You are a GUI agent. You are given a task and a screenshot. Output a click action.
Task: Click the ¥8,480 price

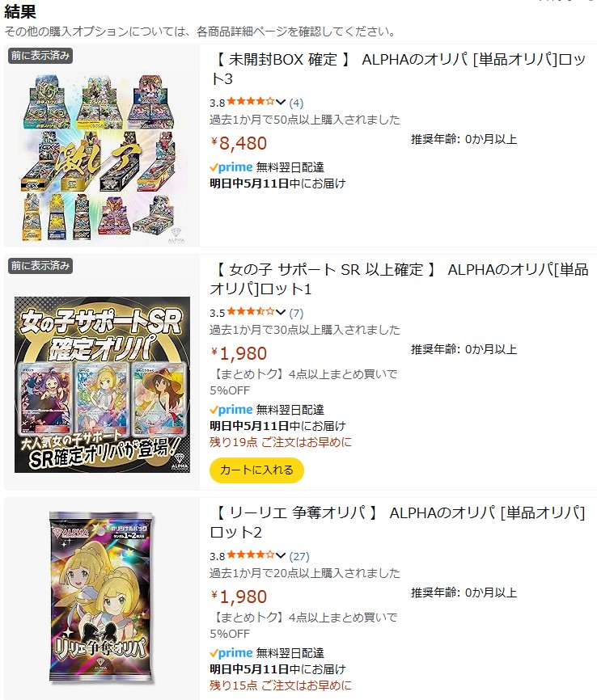coord(239,143)
